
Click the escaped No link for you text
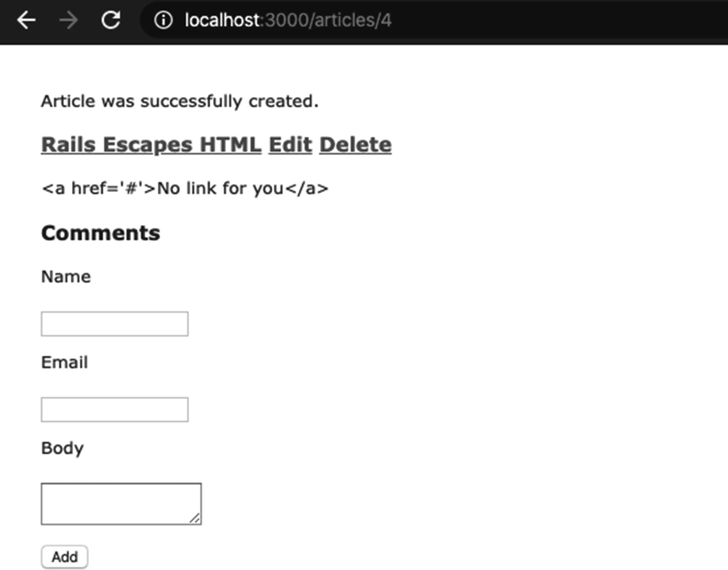tap(185, 189)
